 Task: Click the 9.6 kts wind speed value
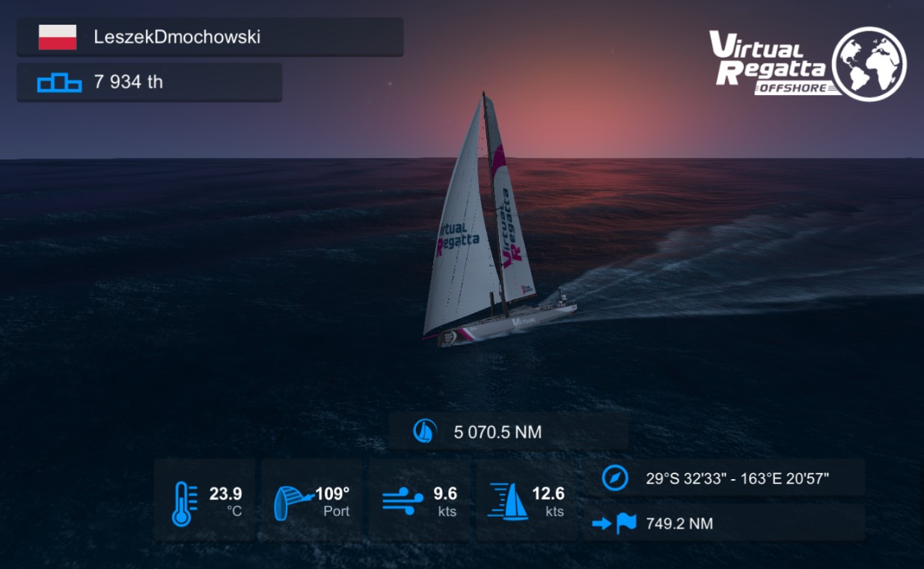[x=445, y=502]
